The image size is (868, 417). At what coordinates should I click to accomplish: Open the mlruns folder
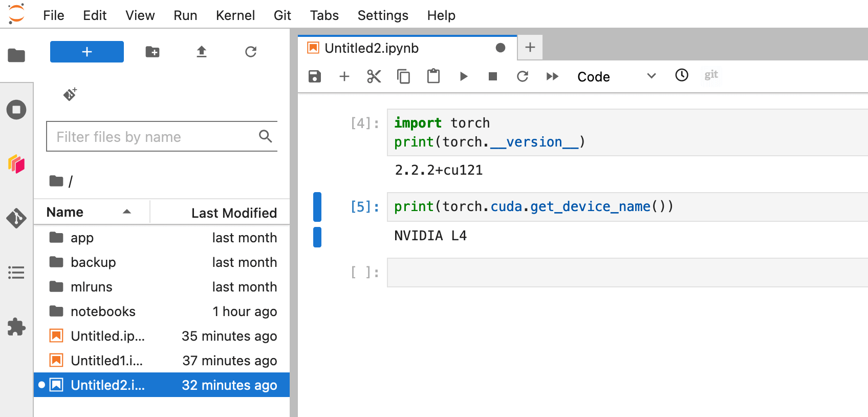coord(162,287)
